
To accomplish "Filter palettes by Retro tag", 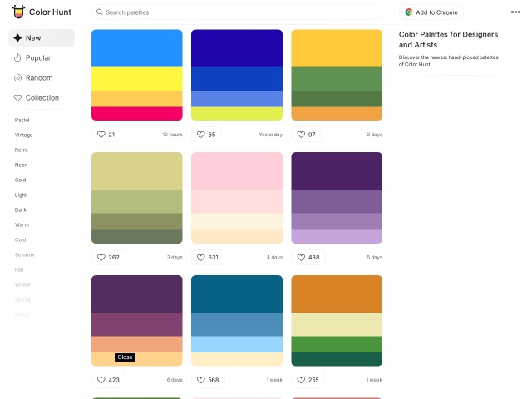I will pyautogui.click(x=22, y=150).
